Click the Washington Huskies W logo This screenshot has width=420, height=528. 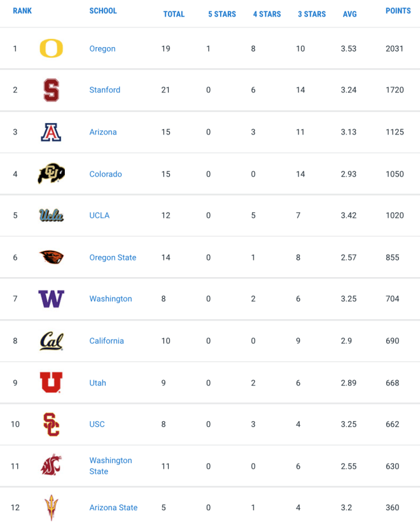click(x=51, y=299)
